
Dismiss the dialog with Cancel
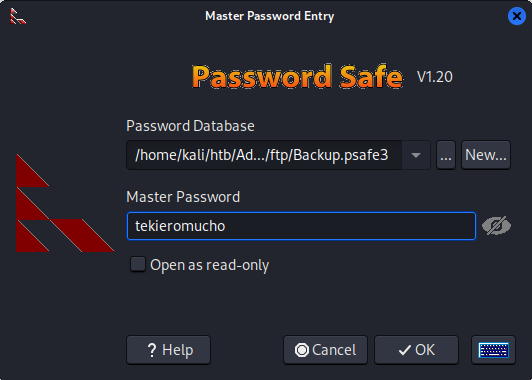(325, 350)
